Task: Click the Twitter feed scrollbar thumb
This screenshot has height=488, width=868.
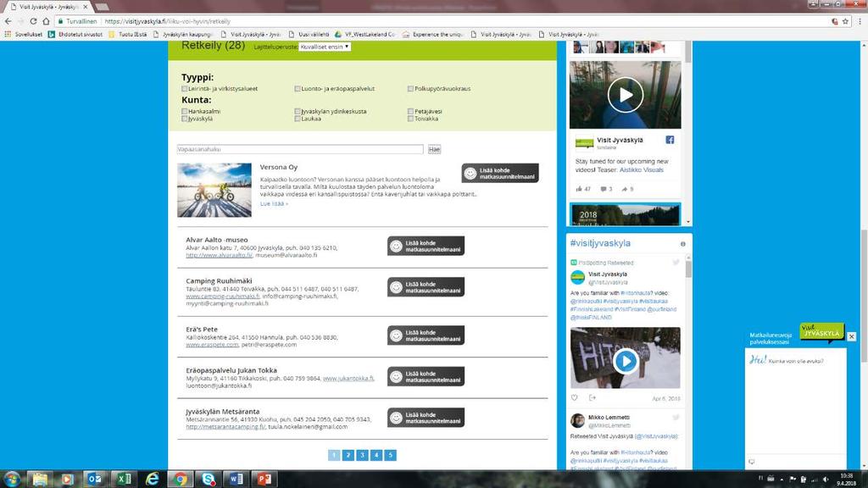Action: click(688, 269)
